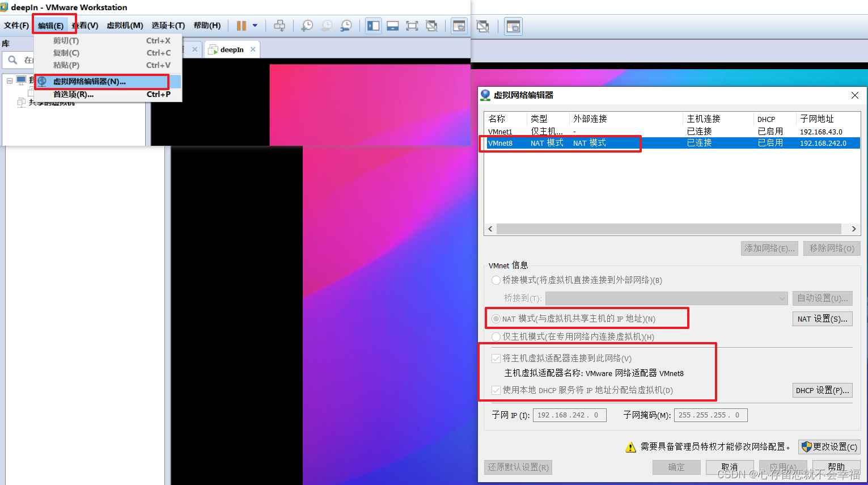Click subnet address 192.168.43.0 cell
868x485 pixels.
pos(821,132)
